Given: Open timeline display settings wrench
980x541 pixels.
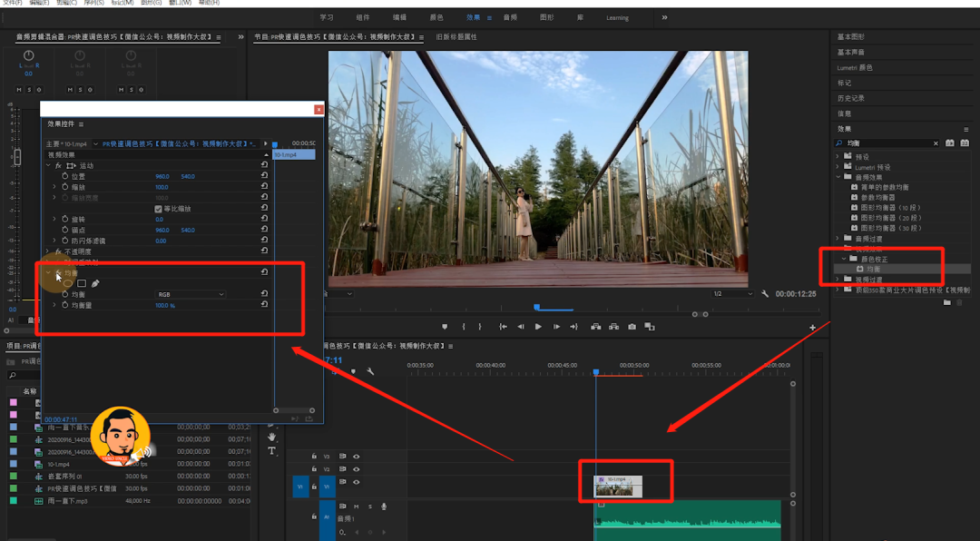Looking at the screenshot, I should (370, 371).
